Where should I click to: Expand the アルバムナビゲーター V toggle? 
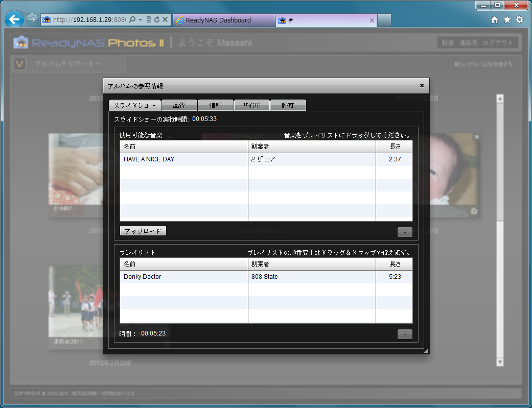pos(20,64)
